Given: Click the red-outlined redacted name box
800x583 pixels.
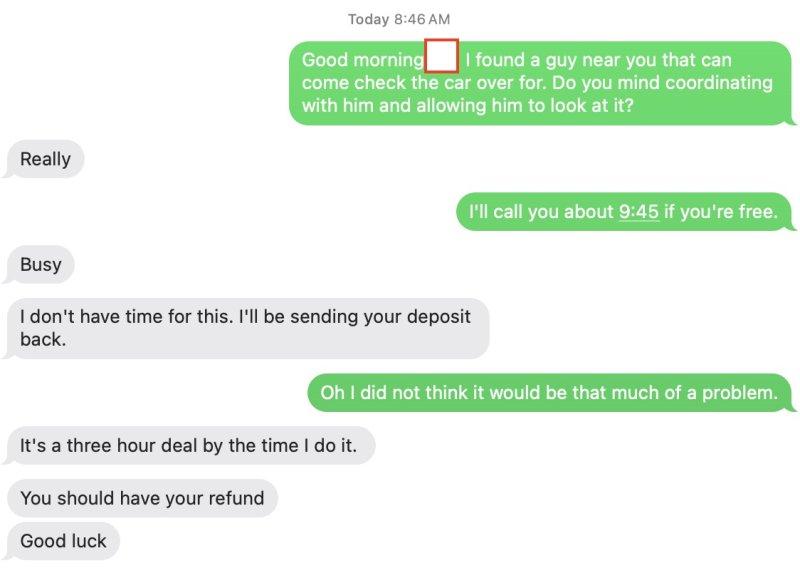Looking at the screenshot, I should [x=442, y=56].
